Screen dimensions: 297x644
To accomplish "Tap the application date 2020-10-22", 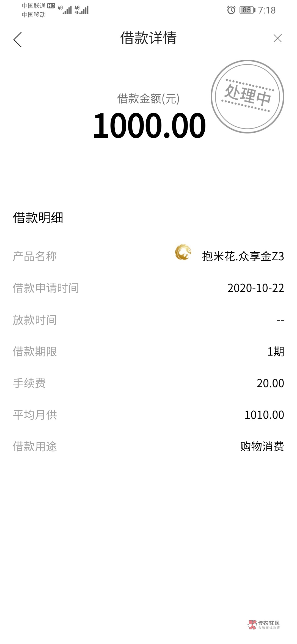I will click(255, 288).
